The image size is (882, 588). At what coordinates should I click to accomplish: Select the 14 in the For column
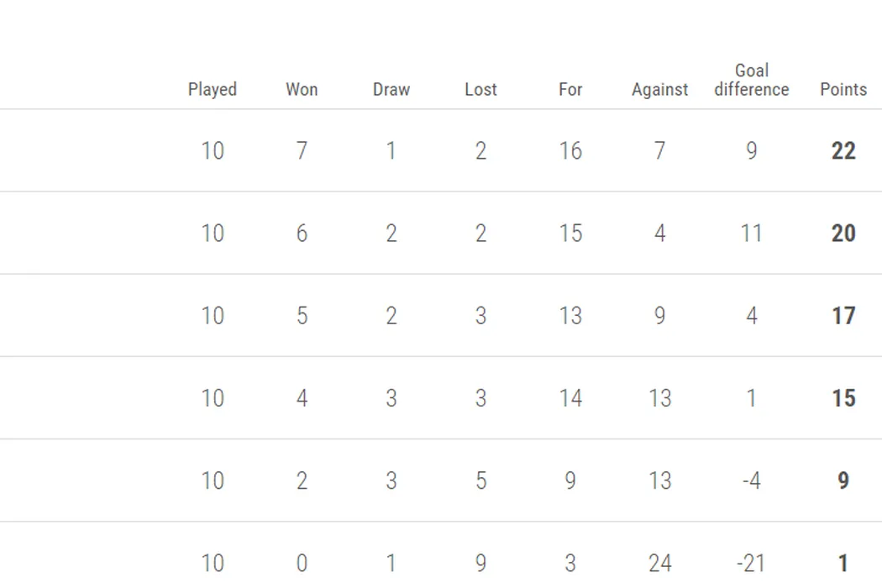(570, 398)
